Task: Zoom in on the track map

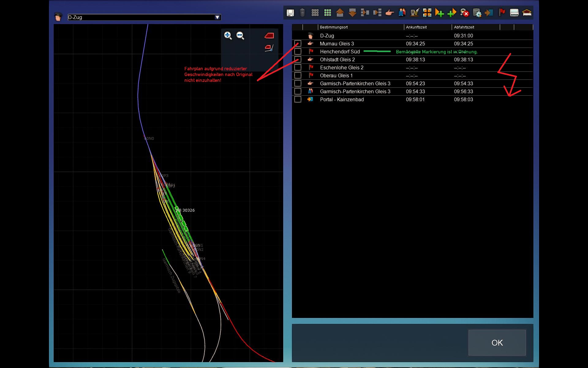Action: coord(228,36)
